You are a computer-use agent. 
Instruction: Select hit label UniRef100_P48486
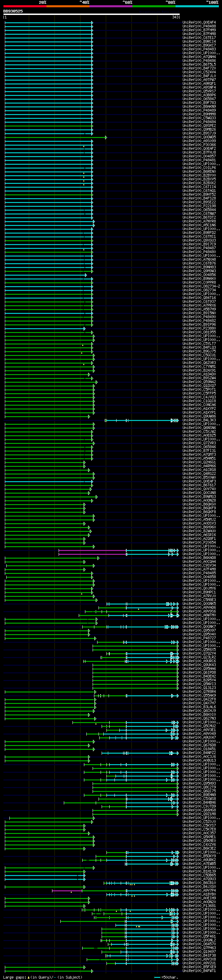pos(199,60)
